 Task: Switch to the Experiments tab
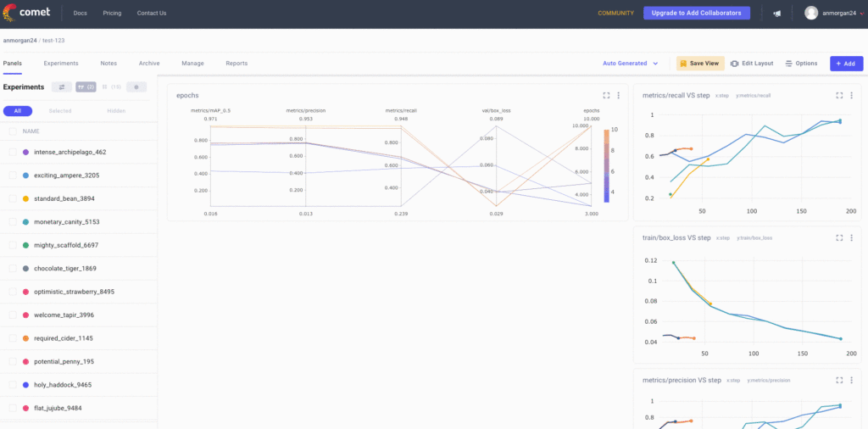click(61, 64)
